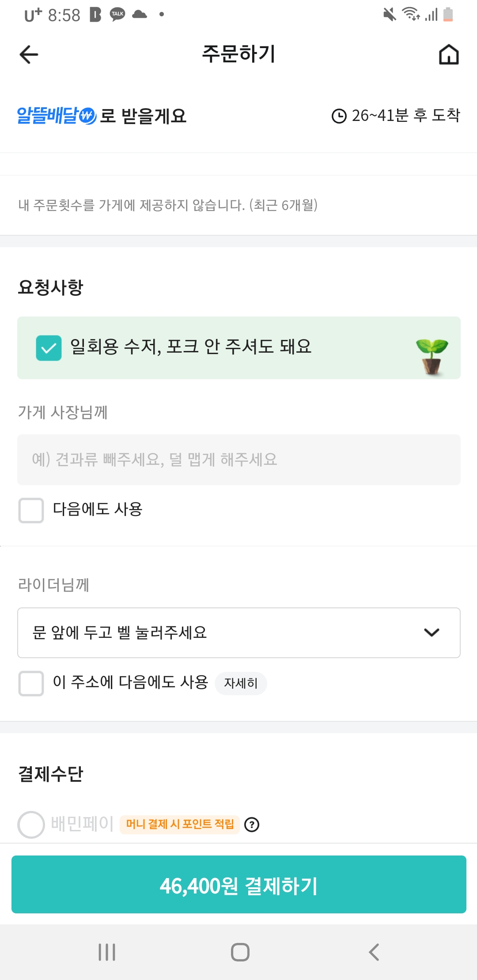Tap the 머니 결제 시 포인트 적립 badge
The width and height of the screenshot is (477, 980).
click(180, 825)
